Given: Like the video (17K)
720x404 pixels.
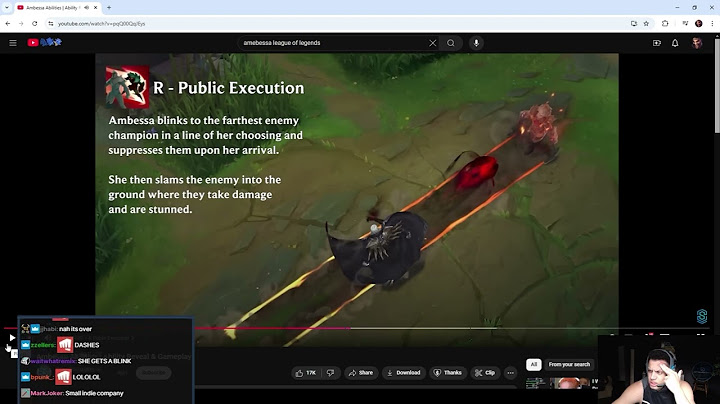Looking at the screenshot, I should pyautogui.click(x=306, y=373).
